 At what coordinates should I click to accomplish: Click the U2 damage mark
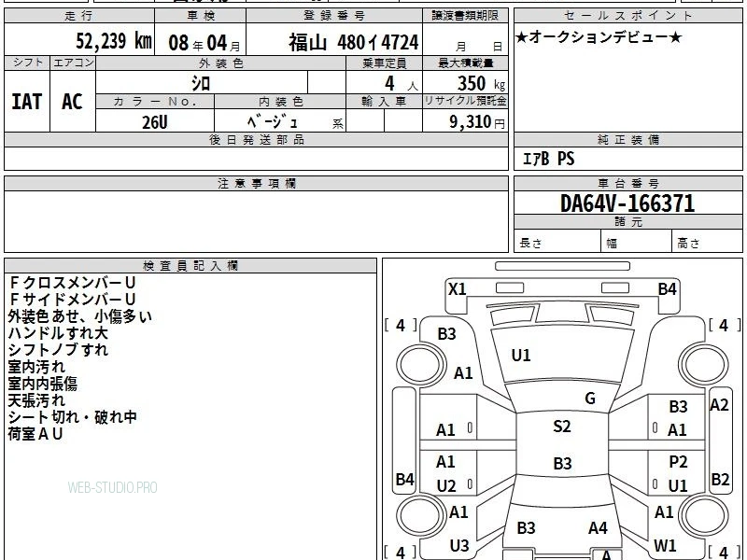point(446,486)
